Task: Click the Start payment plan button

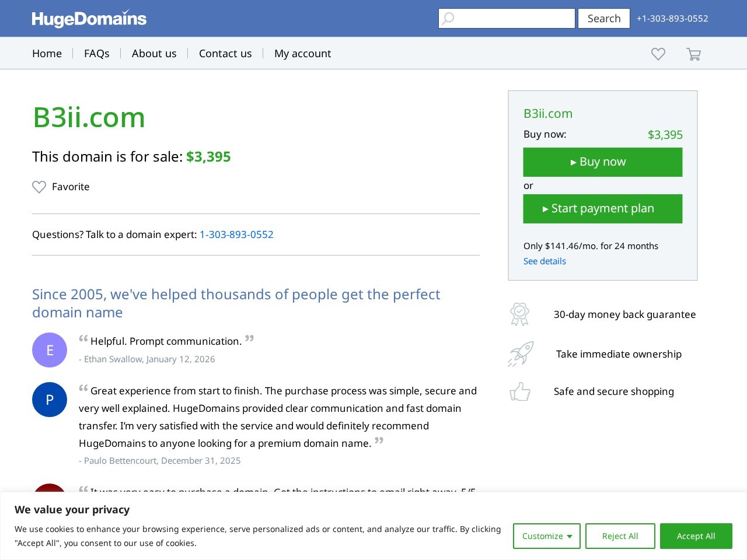Action: coord(602,209)
